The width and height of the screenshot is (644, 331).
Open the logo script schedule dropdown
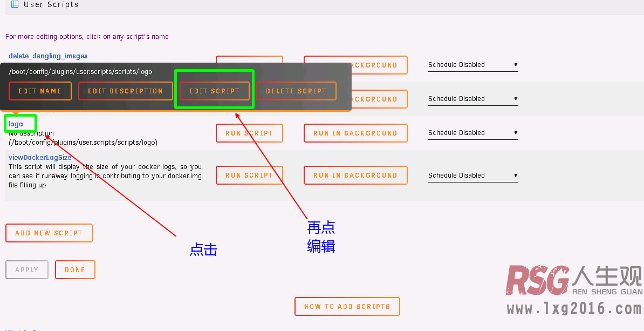point(472,133)
